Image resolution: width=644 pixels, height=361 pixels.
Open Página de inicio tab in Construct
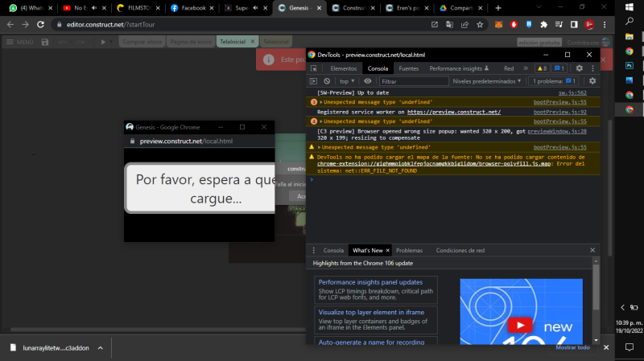click(x=191, y=42)
